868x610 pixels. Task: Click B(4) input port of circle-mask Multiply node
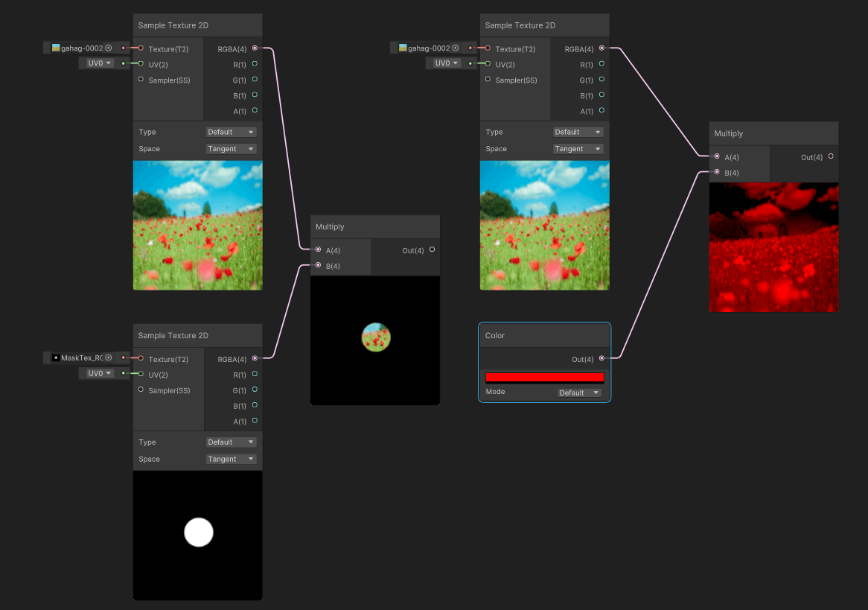tap(319, 265)
